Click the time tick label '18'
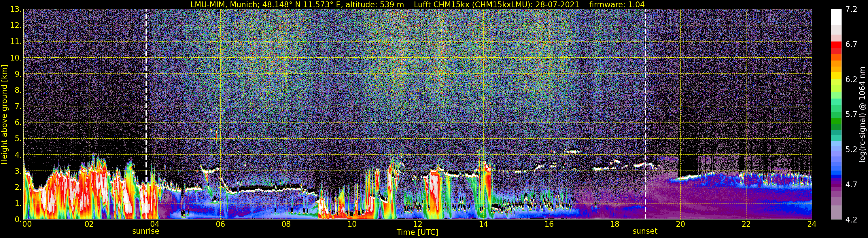The height and width of the screenshot is (238, 868). 614,224
